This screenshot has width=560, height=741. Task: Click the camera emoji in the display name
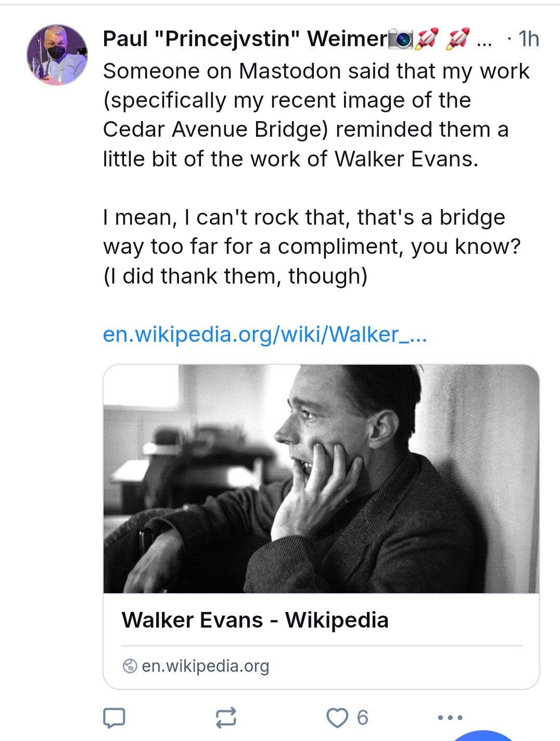coord(401,39)
